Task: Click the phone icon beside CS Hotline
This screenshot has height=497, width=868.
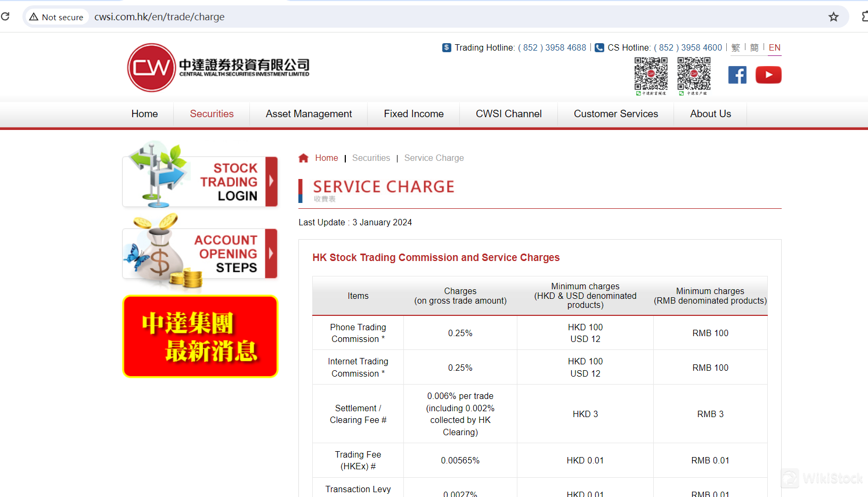Action: [599, 47]
